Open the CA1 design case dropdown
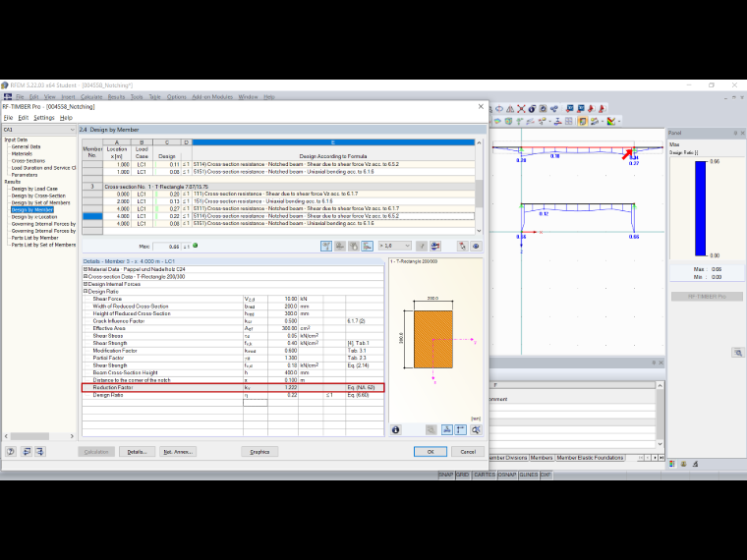The height and width of the screenshot is (560, 747). (x=72, y=130)
